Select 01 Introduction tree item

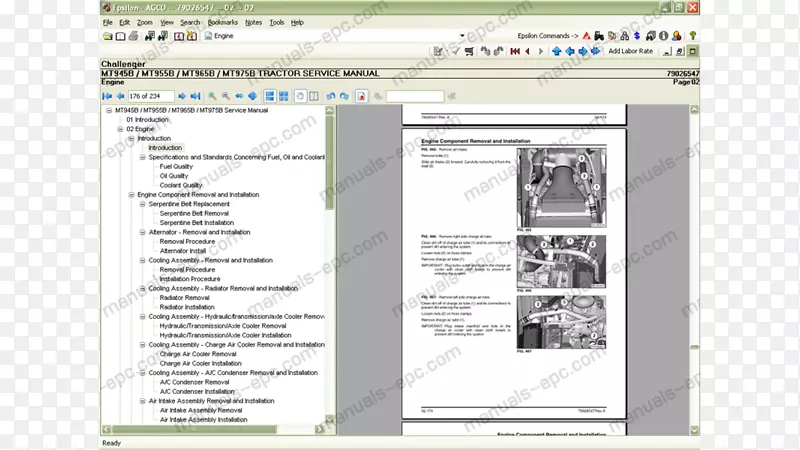[147, 120]
